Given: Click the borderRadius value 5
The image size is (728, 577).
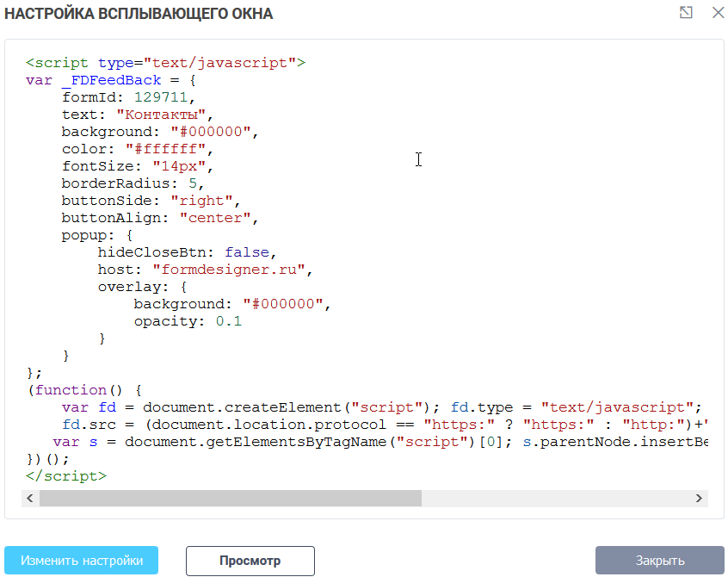Looking at the screenshot, I should (193, 183).
